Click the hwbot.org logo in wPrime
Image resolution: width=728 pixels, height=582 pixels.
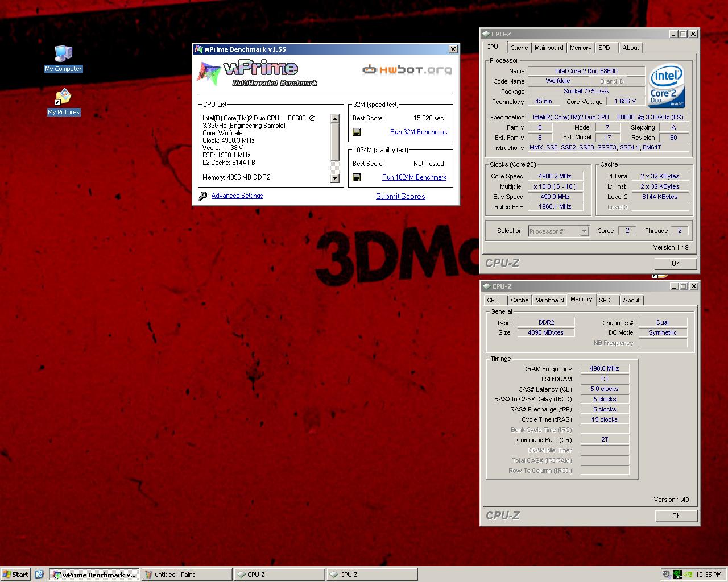(x=407, y=69)
